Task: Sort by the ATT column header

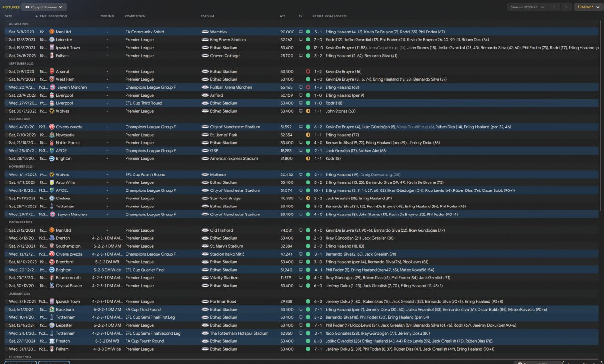Action: (x=283, y=16)
